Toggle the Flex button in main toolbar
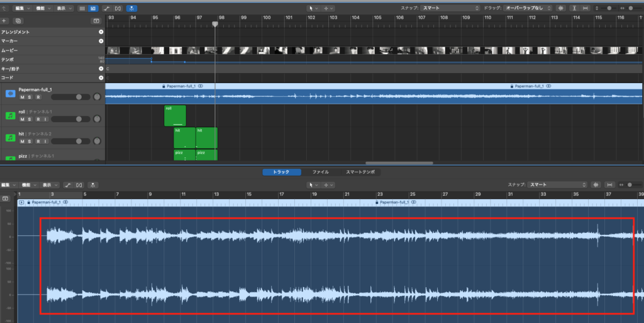This screenshot has width=644, height=323. 118,8
